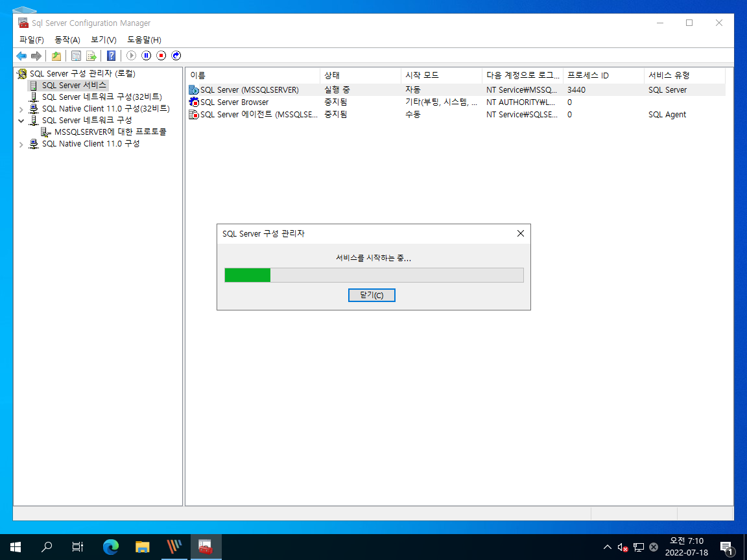Click the 기타(부팅, 시스템, ... start mode cell
Viewport: 747px width, 560px height.
441,102
